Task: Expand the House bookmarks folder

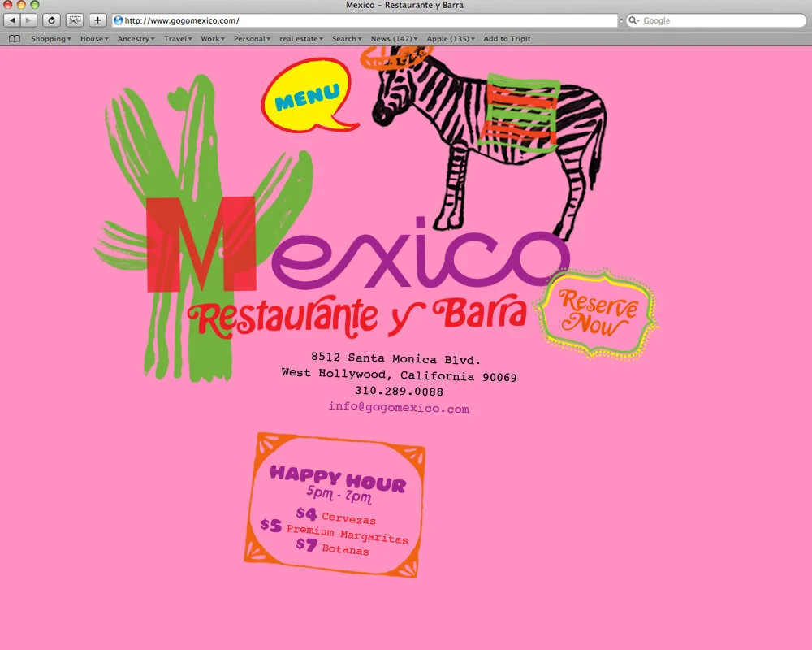Action: click(x=93, y=38)
